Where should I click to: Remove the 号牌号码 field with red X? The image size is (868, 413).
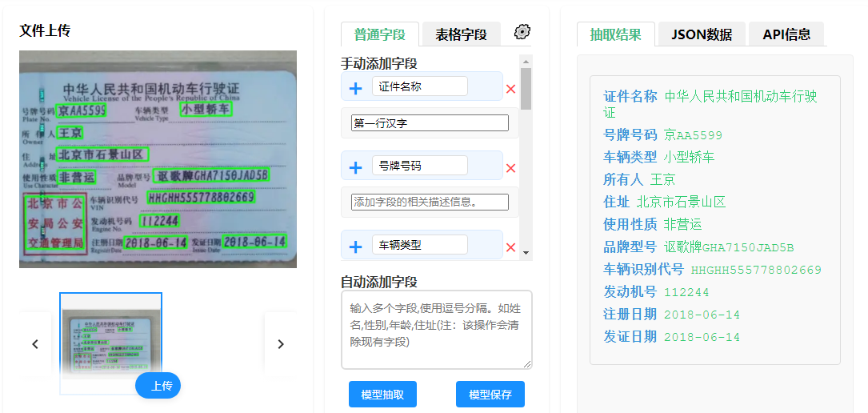coord(511,168)
